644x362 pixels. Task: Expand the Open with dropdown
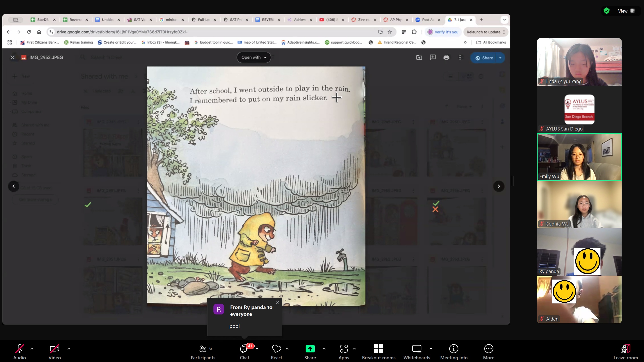254,57
